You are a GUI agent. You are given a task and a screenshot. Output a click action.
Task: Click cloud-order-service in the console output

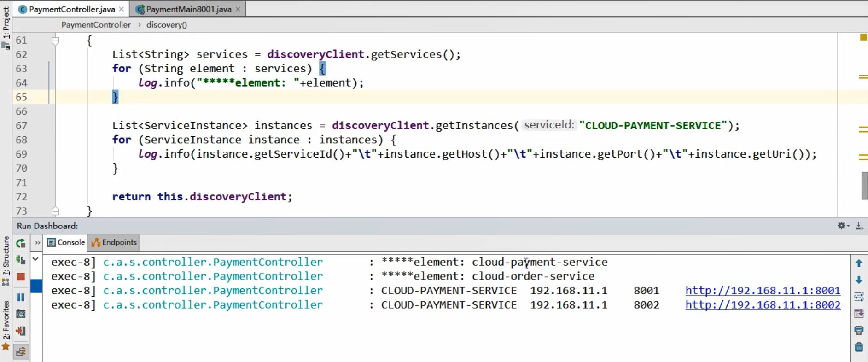coord(533,276)
